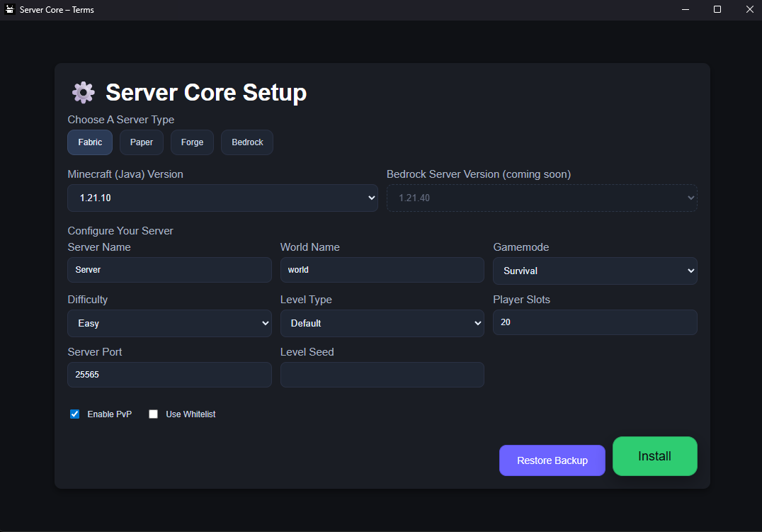762x532 pixels.
Task: Open the Difficulty dropdown set to Easy
Action: (x=169, y=323)
